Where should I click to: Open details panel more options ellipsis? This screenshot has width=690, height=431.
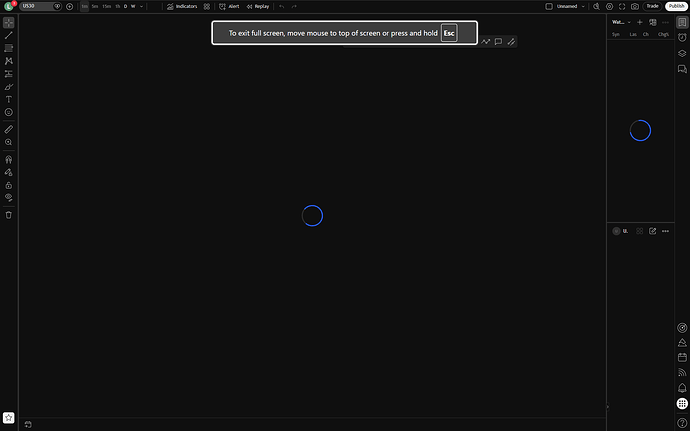tap(665, 231)
